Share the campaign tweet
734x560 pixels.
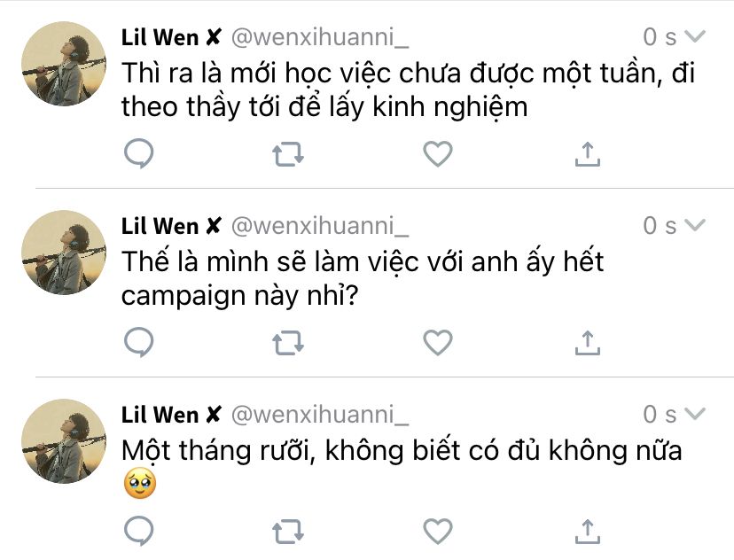[x=588, y=343]
